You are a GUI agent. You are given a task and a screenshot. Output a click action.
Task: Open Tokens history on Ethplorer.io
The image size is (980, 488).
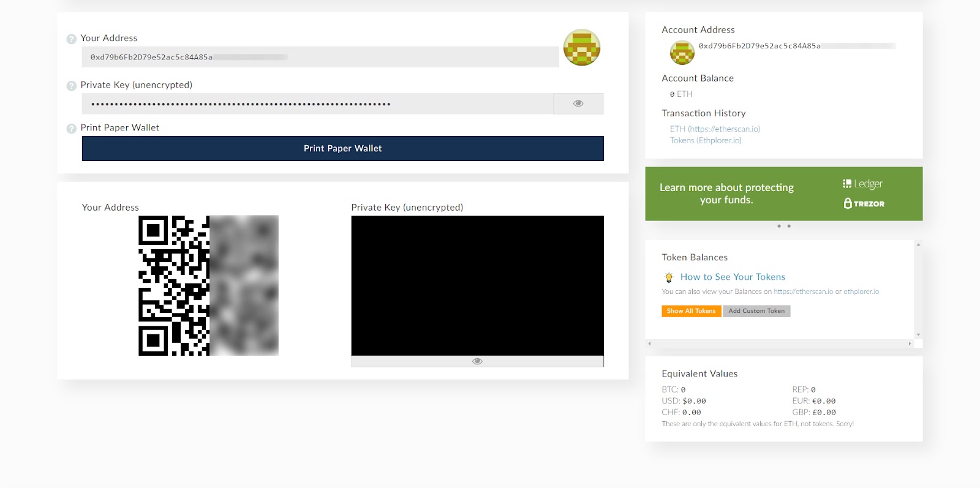[x=706, y=141]
